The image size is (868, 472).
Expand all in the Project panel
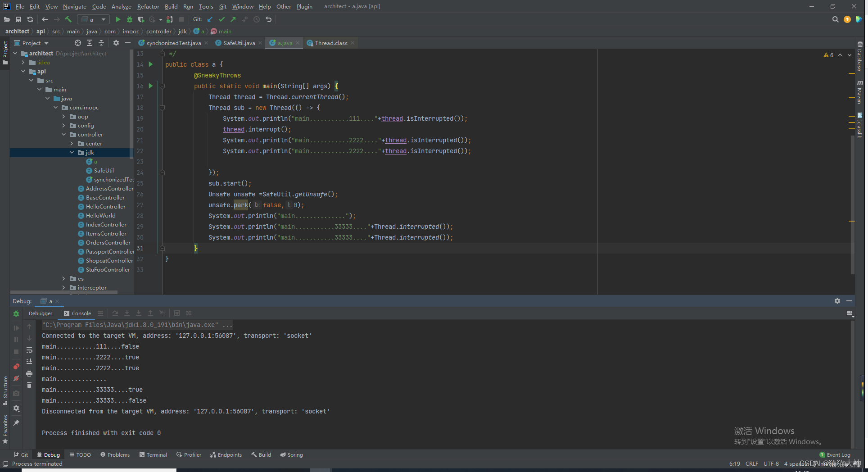coord(90,43)
